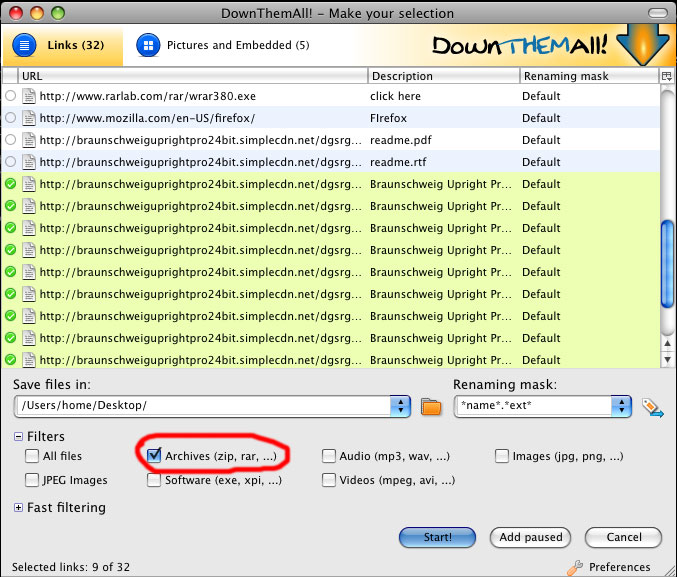Click the blue vertical scrollbar thumb
Viewport: 677px width, 577px height.
tap(668, 264)
